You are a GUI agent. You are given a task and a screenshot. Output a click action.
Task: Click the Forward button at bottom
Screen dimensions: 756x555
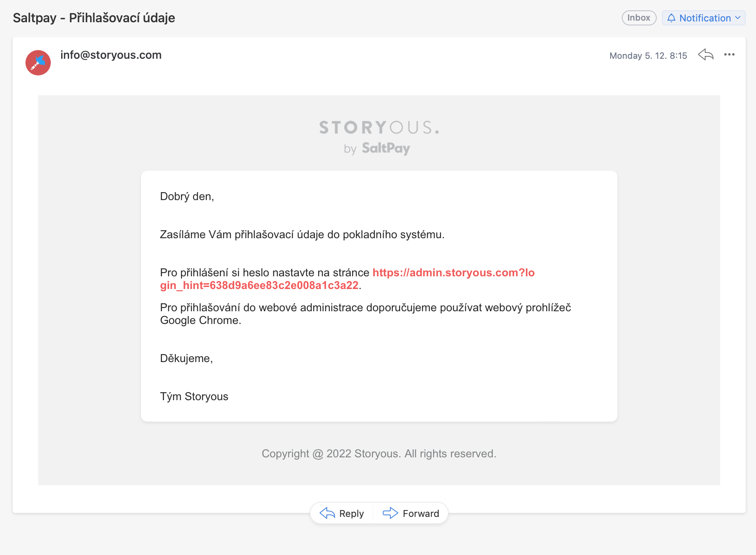411,513
